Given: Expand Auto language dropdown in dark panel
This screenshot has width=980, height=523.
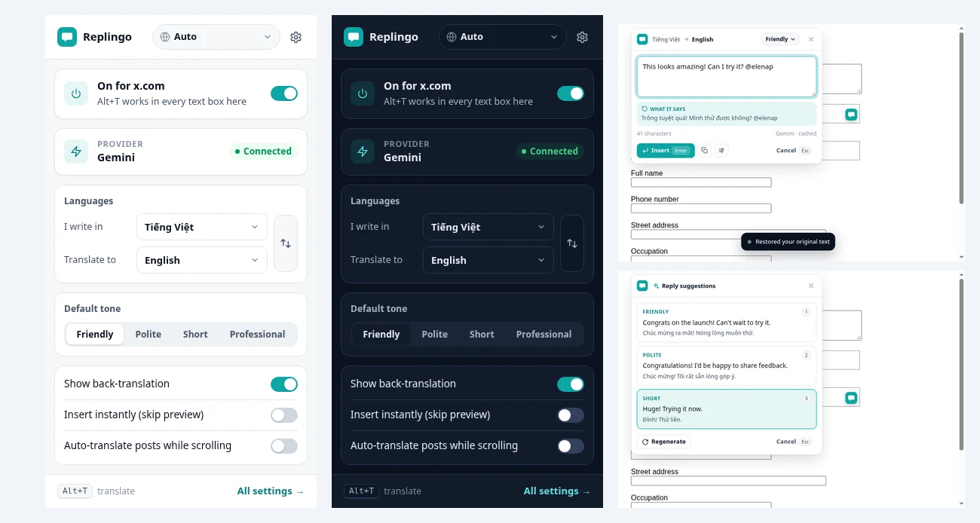Looking at the screenshot, I should pos(503,37).
